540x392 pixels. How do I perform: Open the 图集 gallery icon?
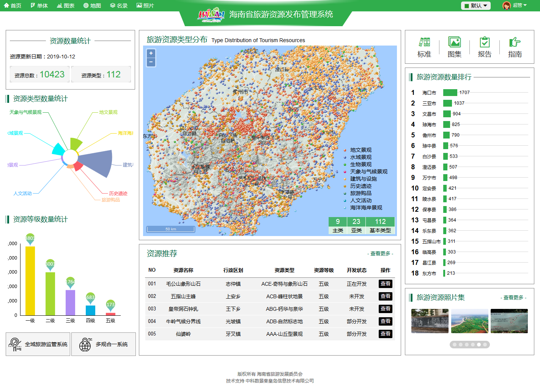pyautogui.click(x=454, y=47)
